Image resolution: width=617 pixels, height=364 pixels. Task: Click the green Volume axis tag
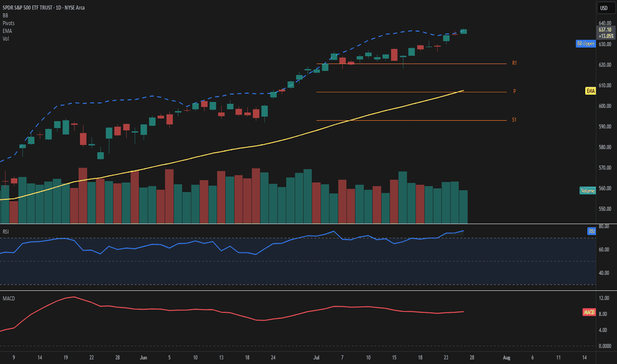pos(587,191)
